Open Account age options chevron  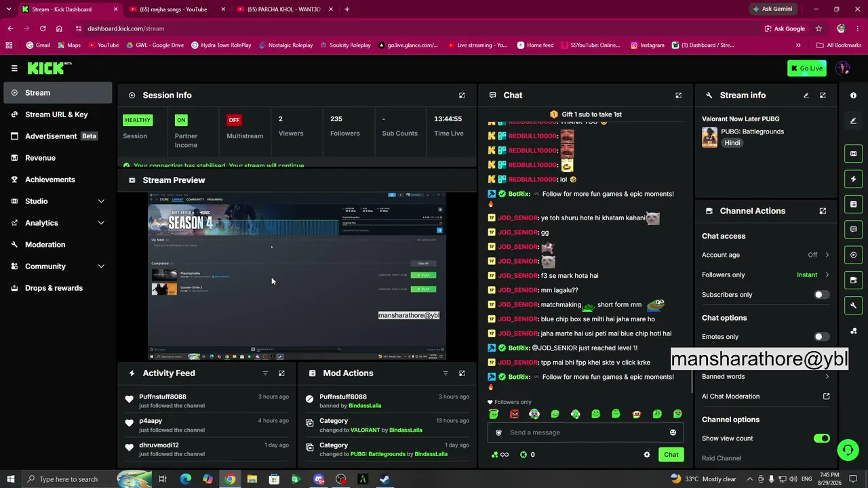click(x=827, y=255)
